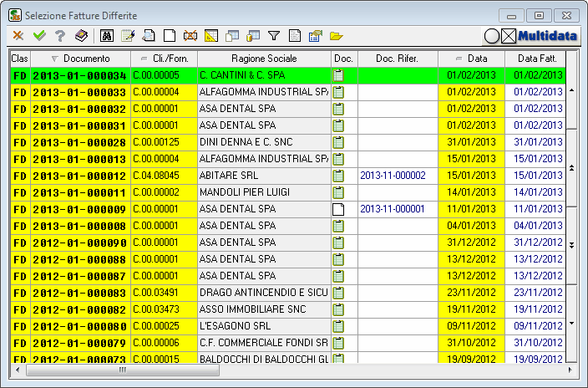Click the Doc. Rifer. column header

(x=398, y=59)
